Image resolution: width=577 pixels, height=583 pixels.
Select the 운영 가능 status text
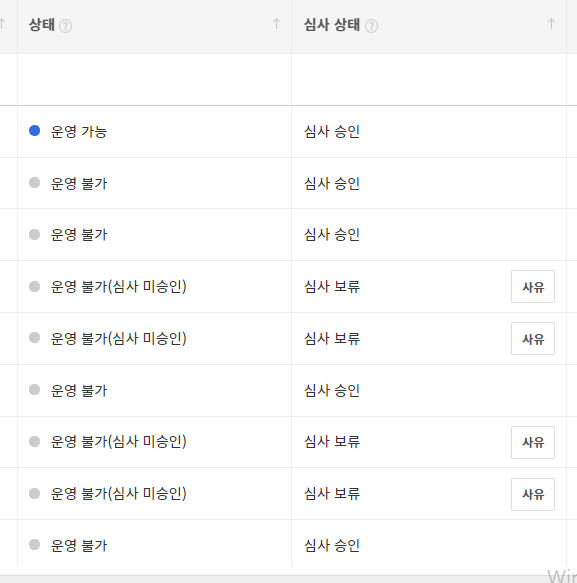[79, 132]
